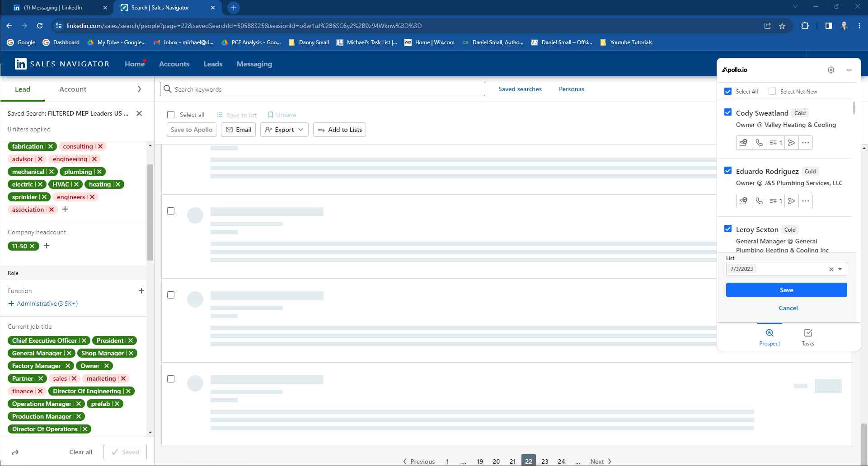
Task: Click the share search arrow icon
Action: coord(15,452)
